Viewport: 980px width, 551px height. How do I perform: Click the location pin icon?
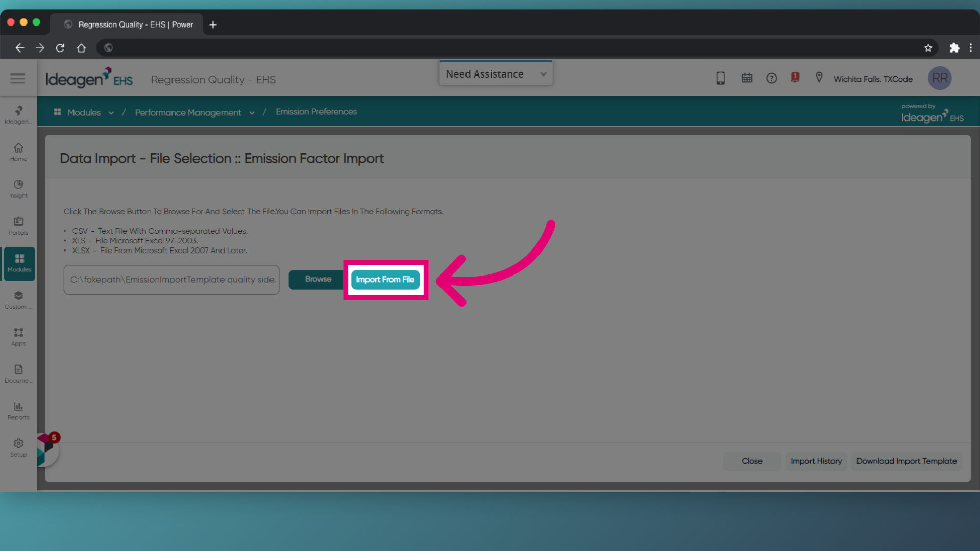819,78
